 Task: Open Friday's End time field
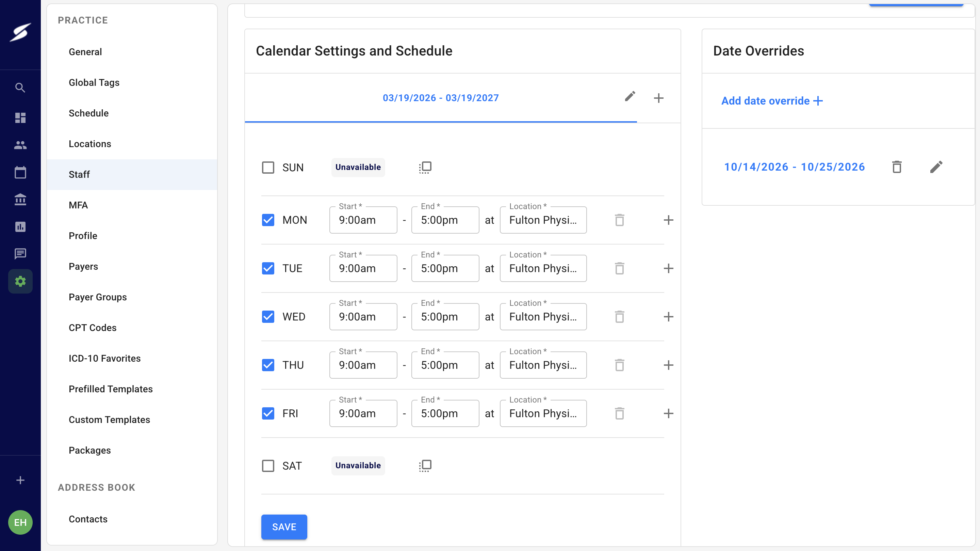pos(445,413)
